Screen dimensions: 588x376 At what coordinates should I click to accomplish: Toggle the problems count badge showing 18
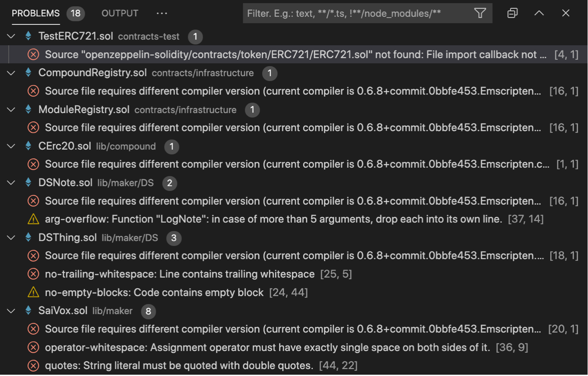75,13
